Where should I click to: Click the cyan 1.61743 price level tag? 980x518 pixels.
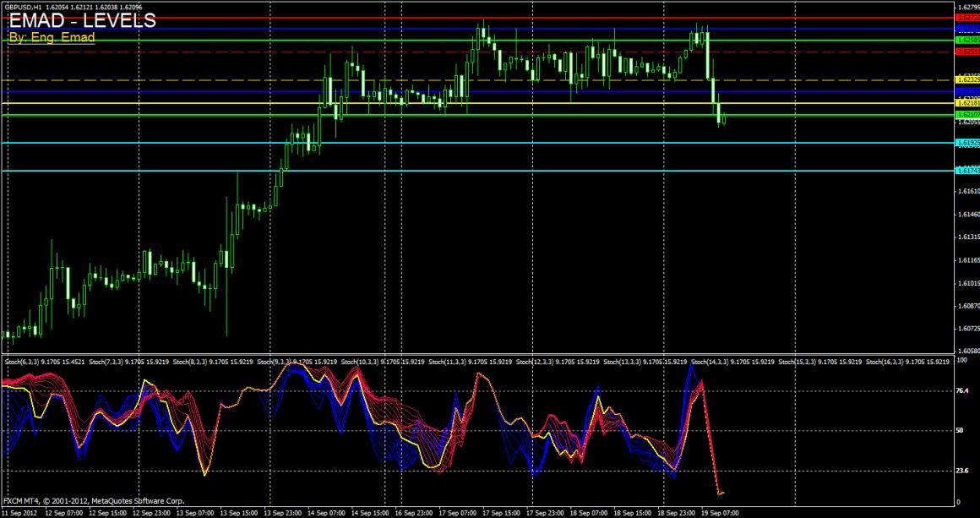[966, 171]
